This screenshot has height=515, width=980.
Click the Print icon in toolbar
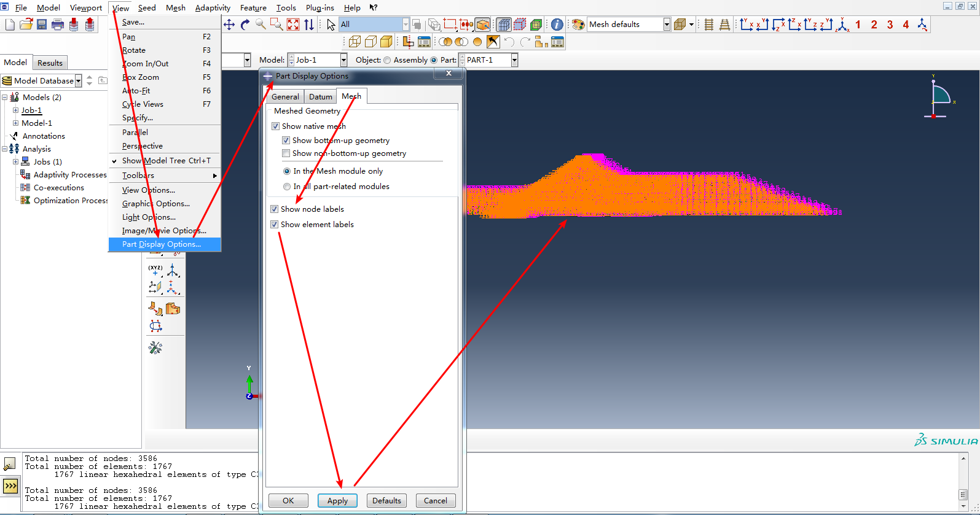pyautogui.click(x=58, y=25)
